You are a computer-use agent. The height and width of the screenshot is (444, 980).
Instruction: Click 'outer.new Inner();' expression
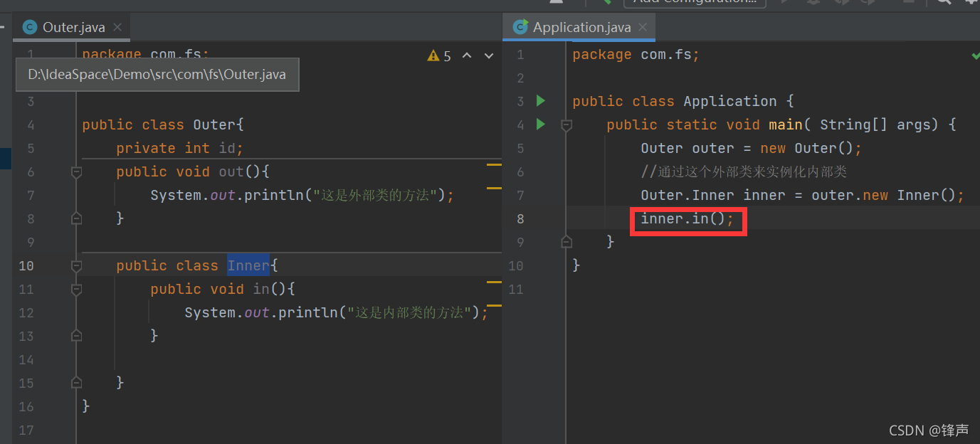click(x=888, y=195)
